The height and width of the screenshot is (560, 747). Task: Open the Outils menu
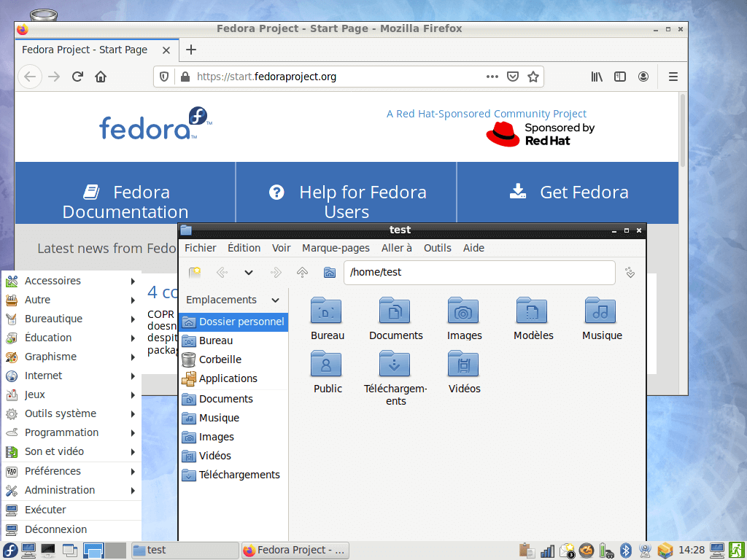click(x=438, y=248)
